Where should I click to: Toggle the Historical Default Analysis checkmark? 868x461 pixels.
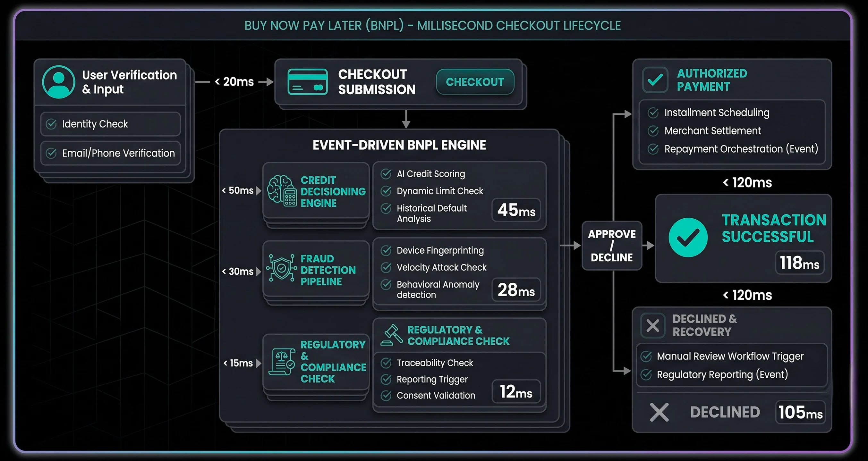coord(386,208)
